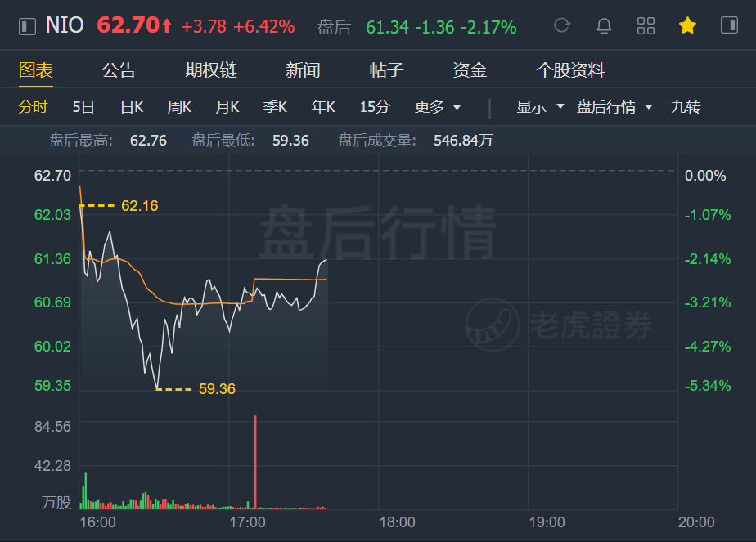Screen dimensions: 756x542
Task: Switch to the 公告 tab
Action: [x=119, y=70]
